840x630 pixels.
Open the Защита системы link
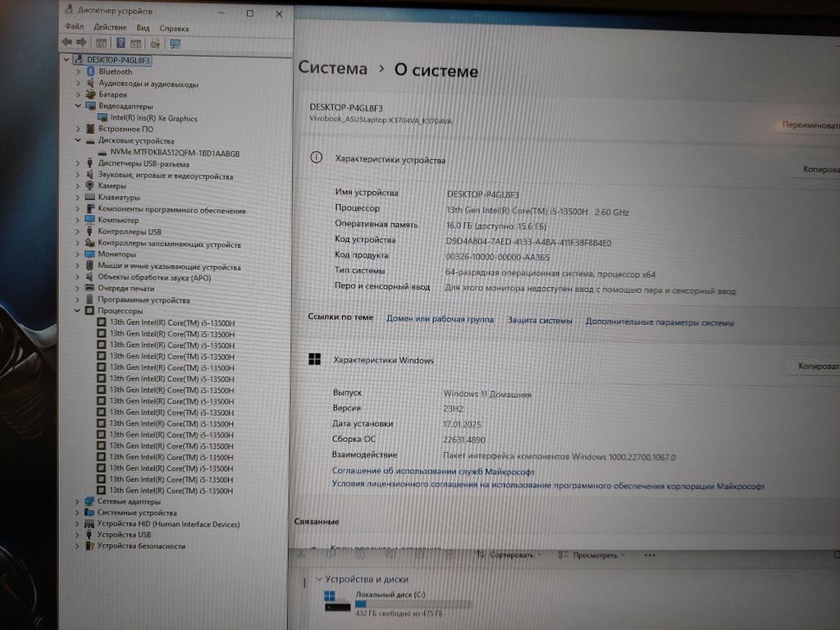pos(540,320)
